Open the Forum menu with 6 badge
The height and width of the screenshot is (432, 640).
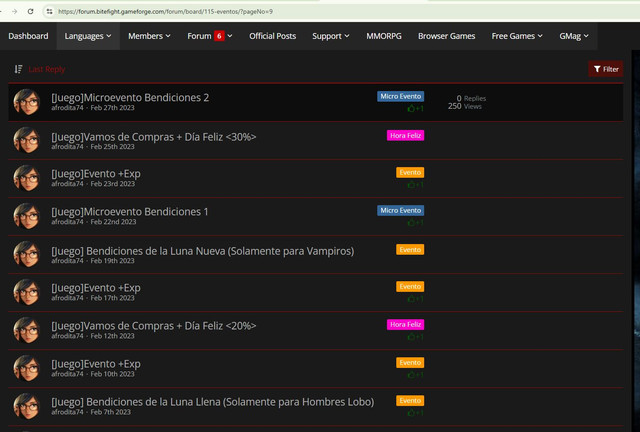(210, 36)
